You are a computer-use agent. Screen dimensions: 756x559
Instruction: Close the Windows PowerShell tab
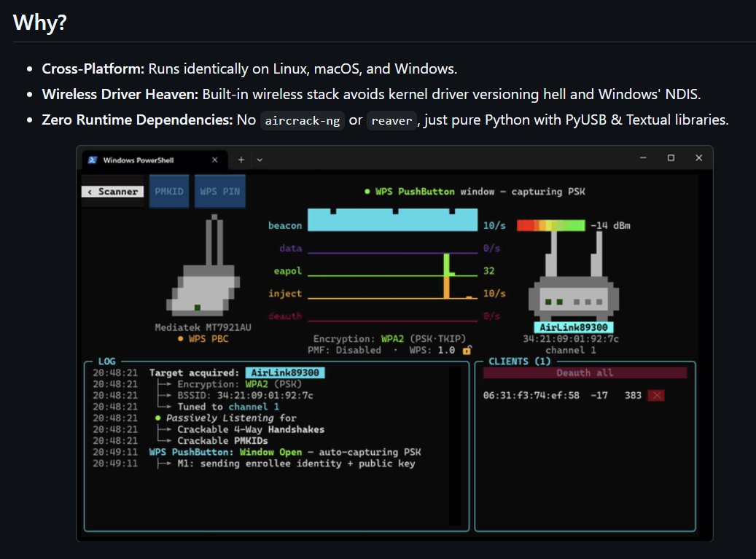click(x=214, y=160)
